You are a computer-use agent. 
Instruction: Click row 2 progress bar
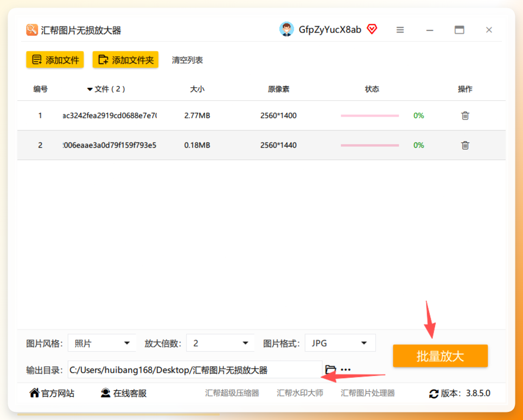click(x=370, y=145)
